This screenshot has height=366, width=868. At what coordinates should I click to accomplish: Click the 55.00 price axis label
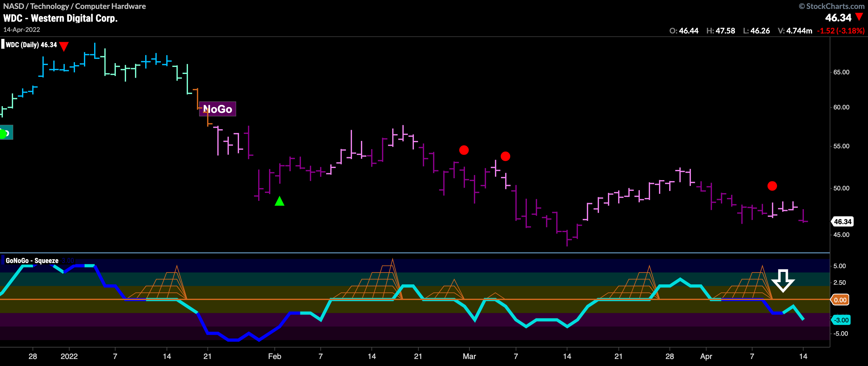pyautogui.click(x=841, y=146)
